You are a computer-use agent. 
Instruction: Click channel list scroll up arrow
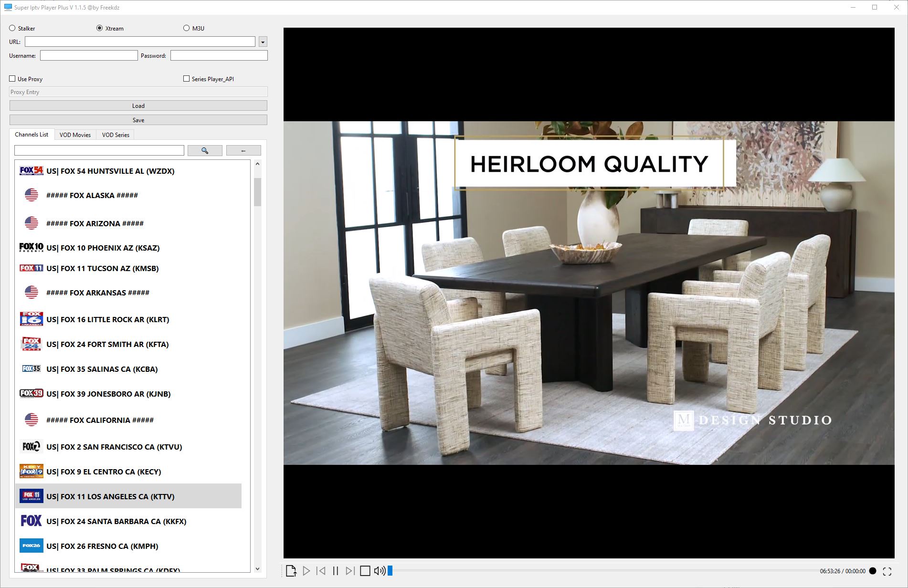click(x=257, y=164)
